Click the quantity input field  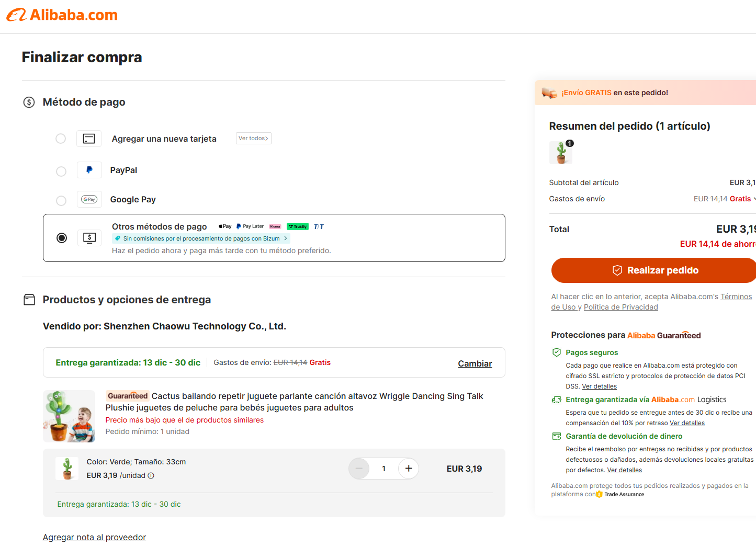(383, 469)
